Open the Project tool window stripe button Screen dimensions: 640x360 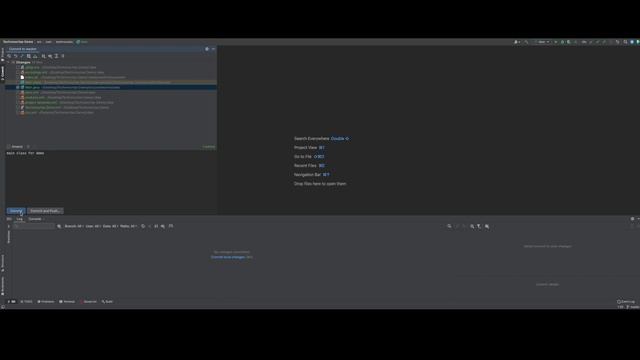2,54
